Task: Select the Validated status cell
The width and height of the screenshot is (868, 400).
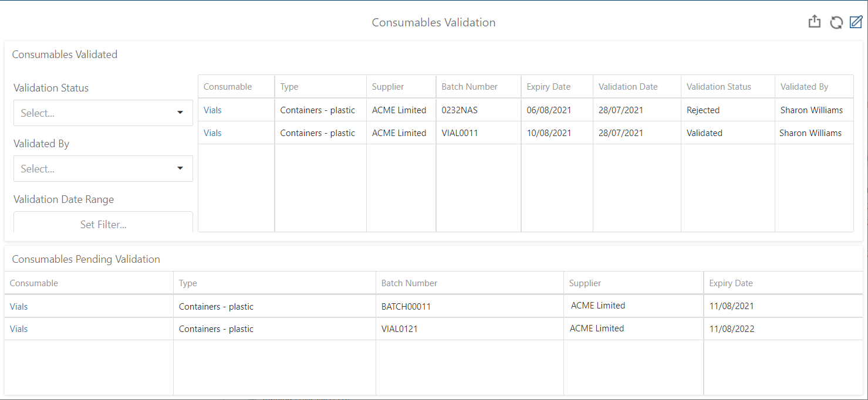Action: pos(704,133)
